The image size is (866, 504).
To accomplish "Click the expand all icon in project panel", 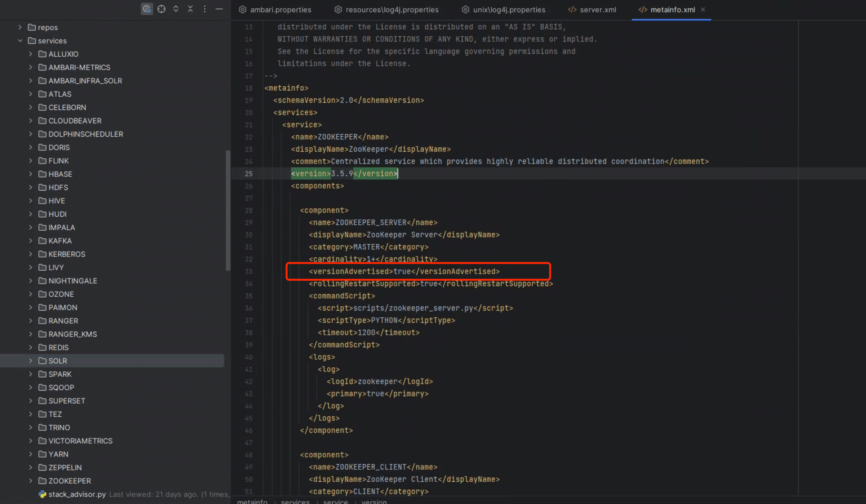I will click(176, 9).
